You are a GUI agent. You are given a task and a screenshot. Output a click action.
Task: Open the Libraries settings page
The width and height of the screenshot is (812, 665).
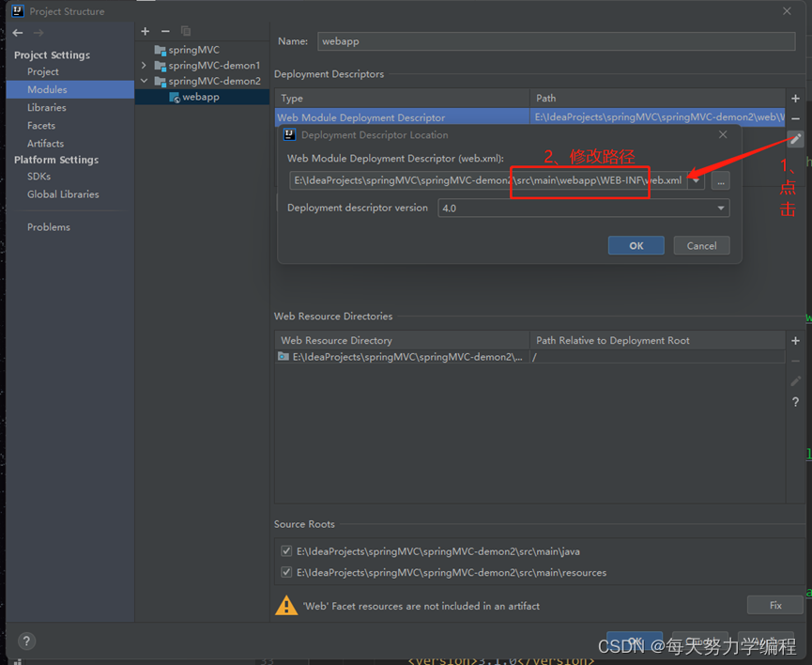[47, 107]
